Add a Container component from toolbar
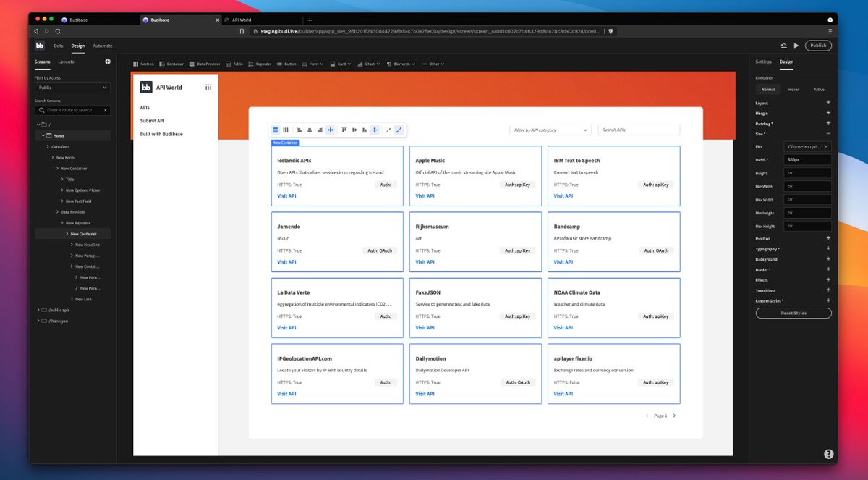Screen dimensions: 868x480 tap(171, 64)
